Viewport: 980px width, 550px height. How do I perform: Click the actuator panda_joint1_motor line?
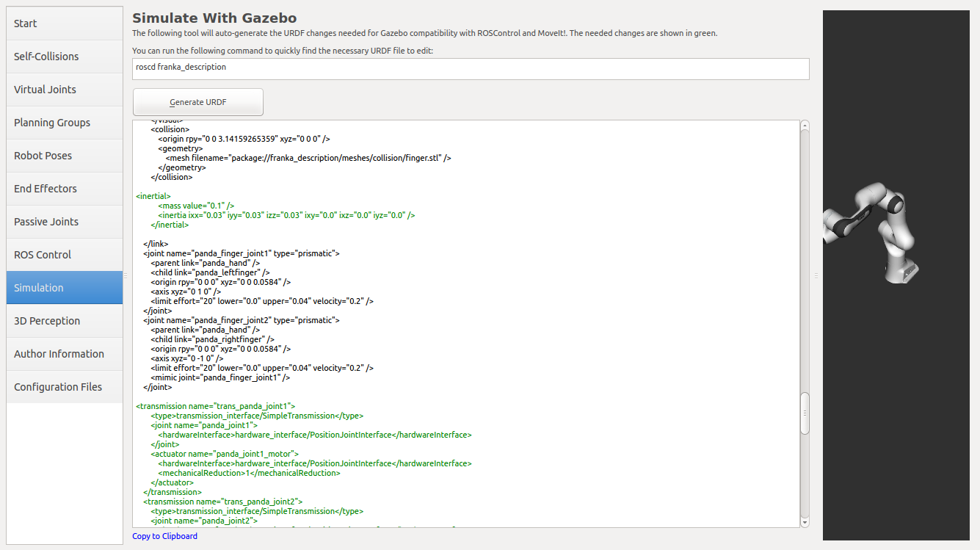(225, 454)
